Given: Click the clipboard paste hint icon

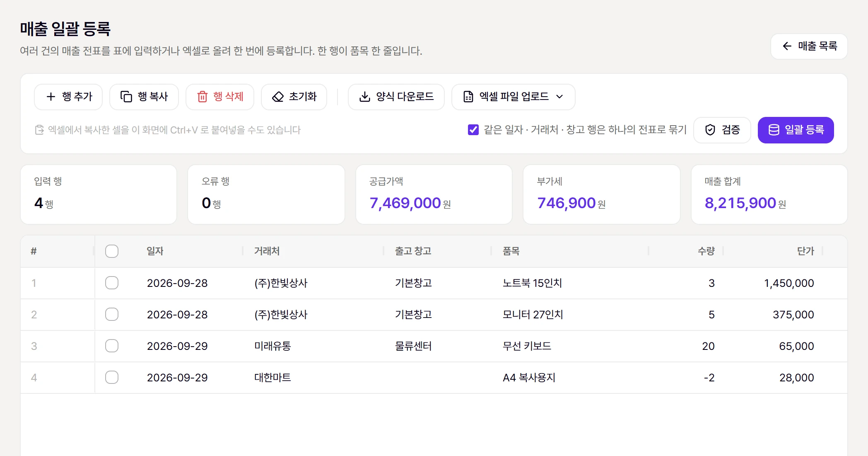Looking at the screenshot, I should (39, 130).
